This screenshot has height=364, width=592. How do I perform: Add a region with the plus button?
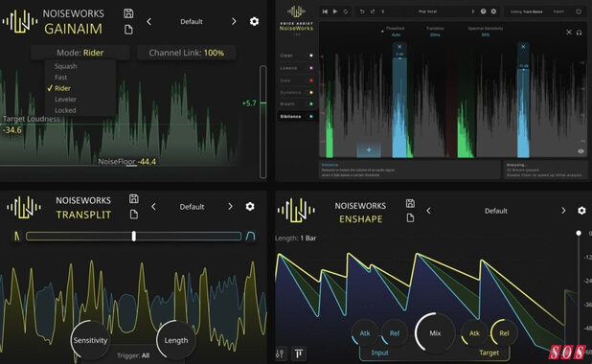point(369,149)
